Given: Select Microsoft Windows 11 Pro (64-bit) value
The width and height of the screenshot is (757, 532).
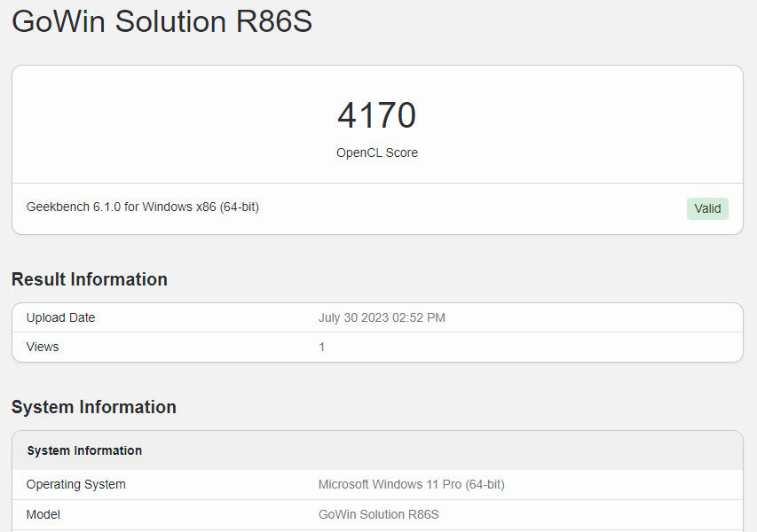Looking at the screenshot, I should point(411,484).
